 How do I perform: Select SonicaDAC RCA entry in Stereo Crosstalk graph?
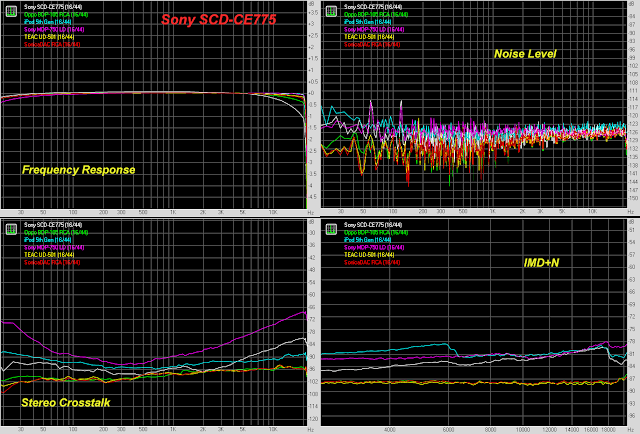[52, 262]
